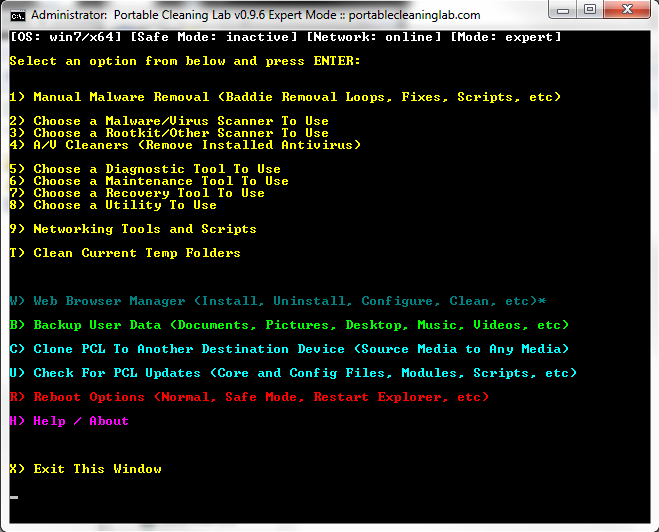Click option H Help / About
The height and width of the screenshot is (532, 659).
(69, 421)
